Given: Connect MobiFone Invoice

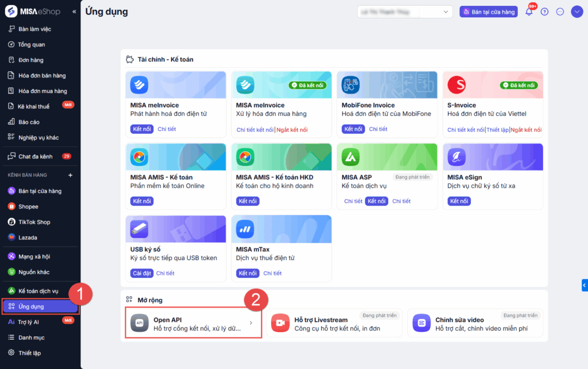Looking at the screenshot, I should (354, 129).
